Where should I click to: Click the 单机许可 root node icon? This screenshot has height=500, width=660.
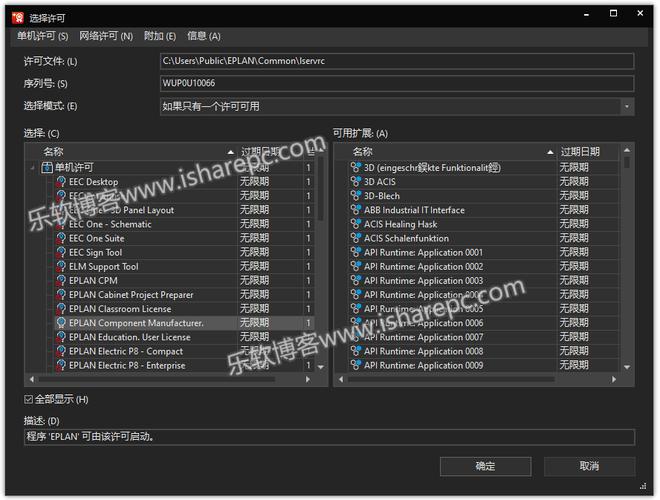click(46, 168)
